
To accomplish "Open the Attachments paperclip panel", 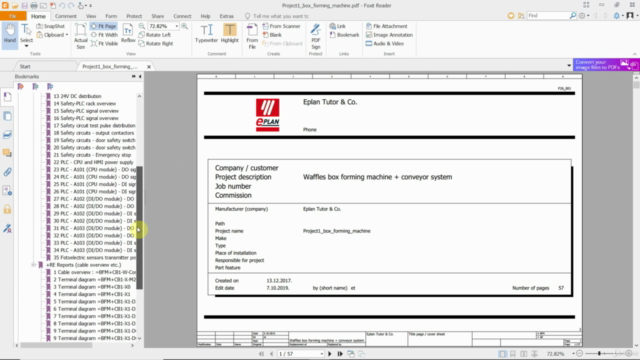I will [7, 172].
